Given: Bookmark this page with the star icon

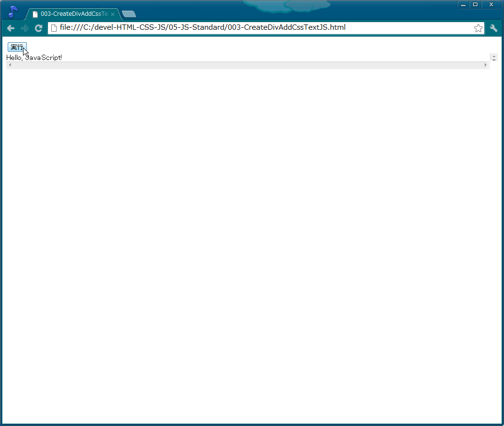Looking at the screenshot, I should [x=478, y=28].
